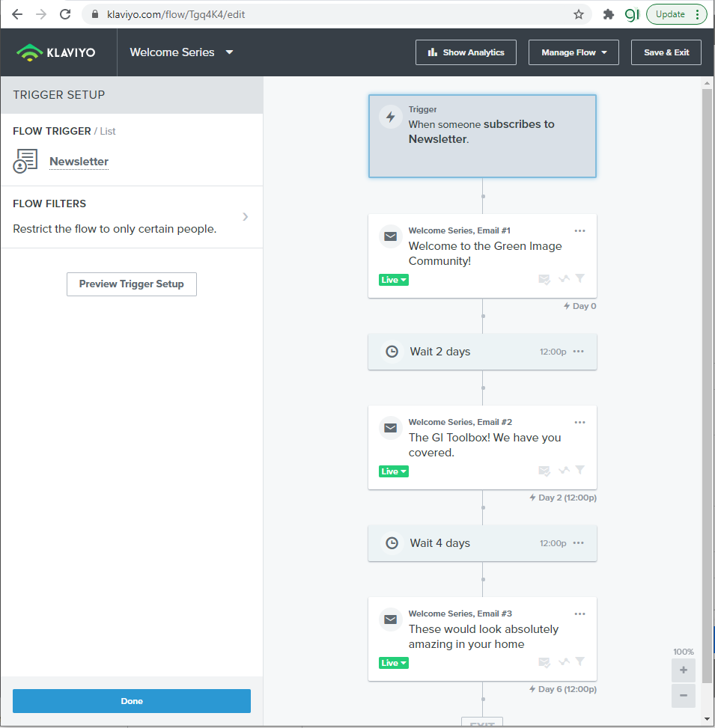The height and width of the screenshot is (728, 715).
Task: Click UTM tracking icon on Email #1
Action: (564, 279)
